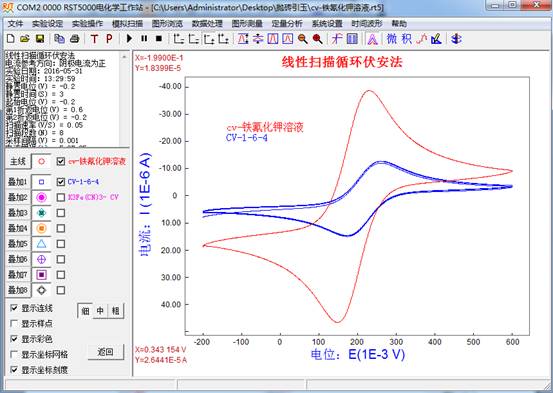Toggle the 显示坐标网格 checkbox
Image resolution: width=553 pixels, height=393 pixels.
pyautogui.click(x=14, y=354)
